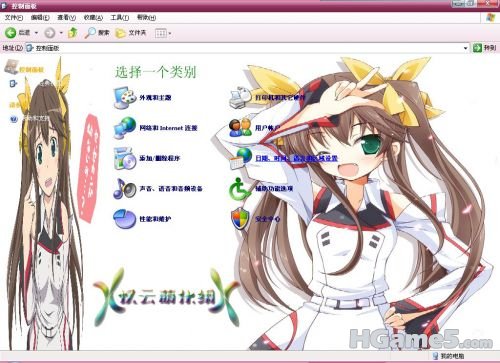Click the switch-view icon under 控制面板 in the sidebar

13,83
